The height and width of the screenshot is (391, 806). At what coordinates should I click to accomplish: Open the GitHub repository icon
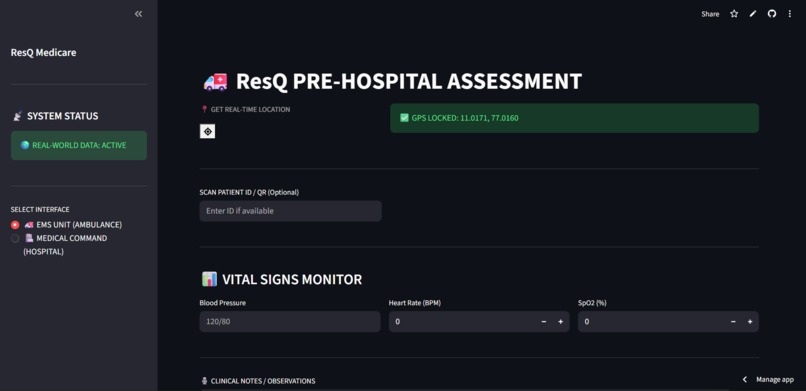(x=772, y=14)
